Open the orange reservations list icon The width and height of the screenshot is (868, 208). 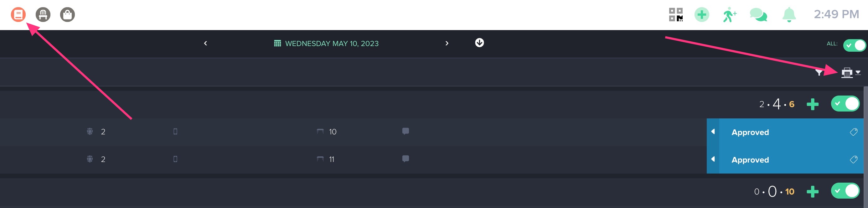click(18, 14)
